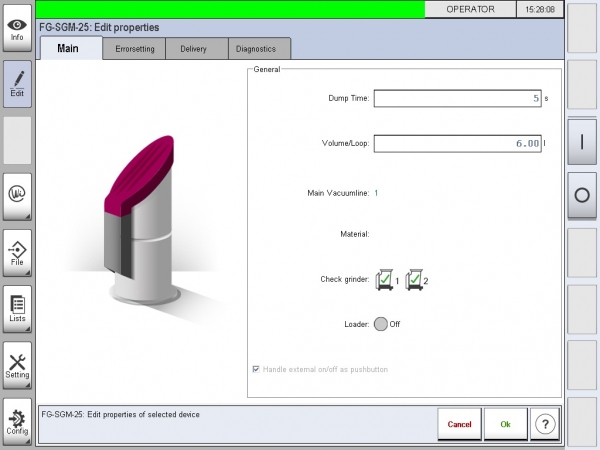600x450 pixels.
Task: Click the Cancel button
Action: pos(459,424)
